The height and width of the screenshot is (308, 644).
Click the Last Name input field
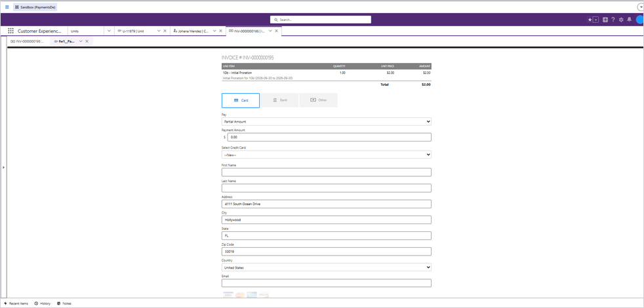tap(327, 188)
